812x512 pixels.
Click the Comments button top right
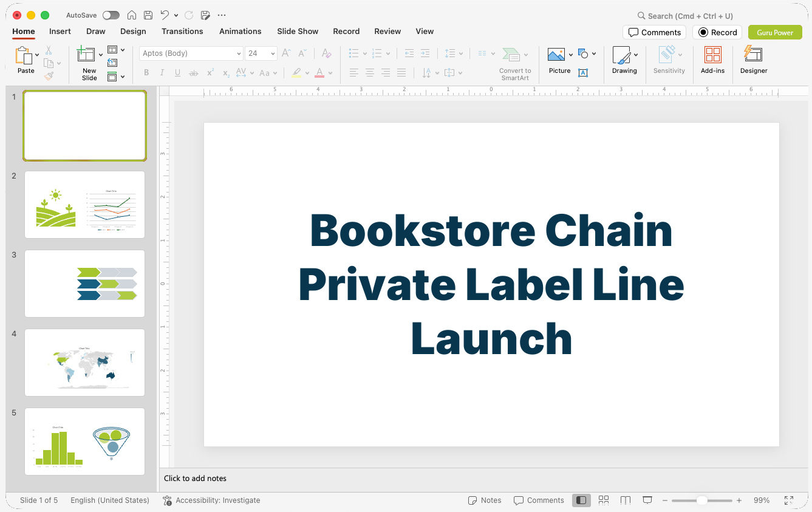[x=654, y=32]
